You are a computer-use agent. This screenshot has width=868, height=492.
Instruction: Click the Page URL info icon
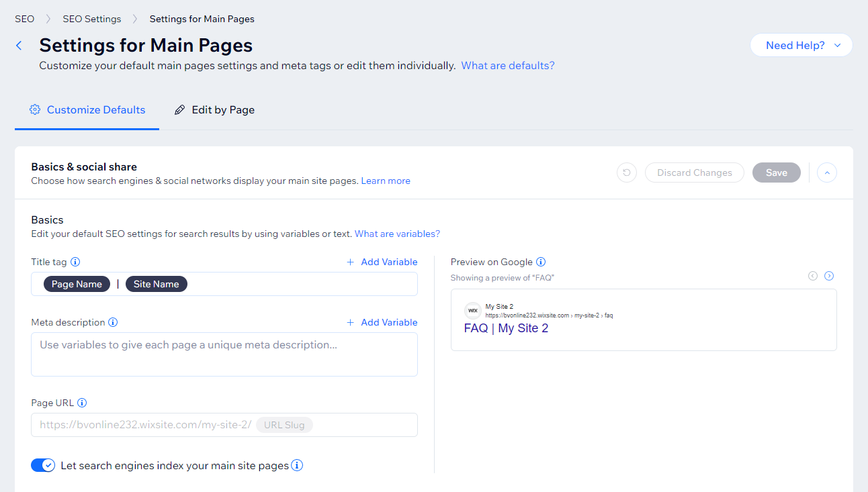(x=82, y=402)
